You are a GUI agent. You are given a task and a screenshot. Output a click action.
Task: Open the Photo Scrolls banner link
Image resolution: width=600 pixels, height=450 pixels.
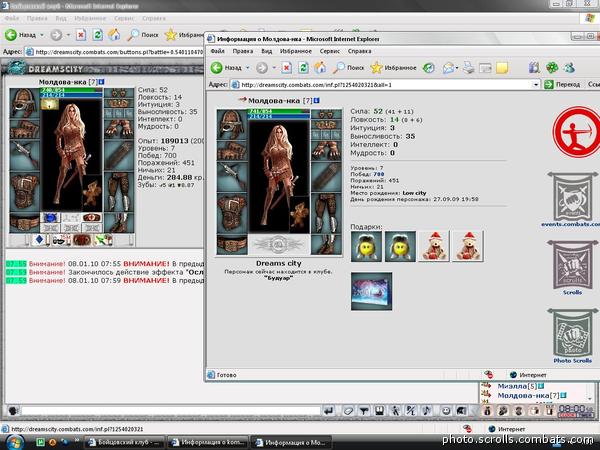[x=572, y=336]
